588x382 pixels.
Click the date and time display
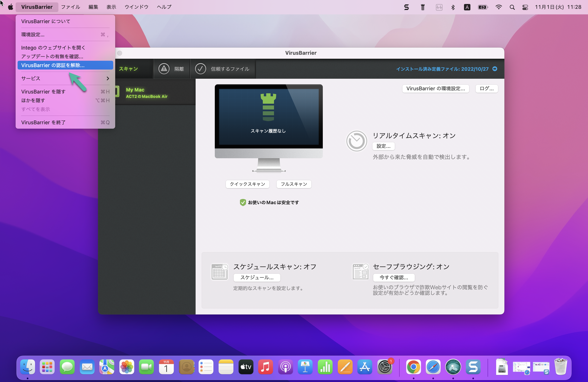558,7
